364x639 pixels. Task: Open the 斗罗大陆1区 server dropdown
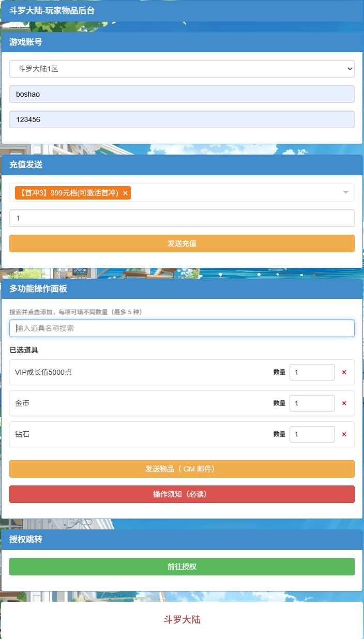point(182,69)
